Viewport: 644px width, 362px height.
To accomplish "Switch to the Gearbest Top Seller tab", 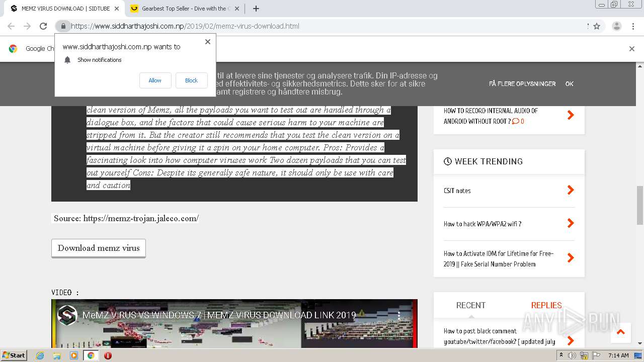I will (x=185, y=9).
